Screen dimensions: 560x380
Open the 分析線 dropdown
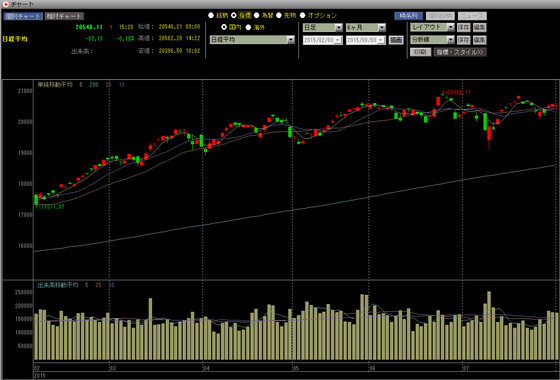click(x=432, y=40)
